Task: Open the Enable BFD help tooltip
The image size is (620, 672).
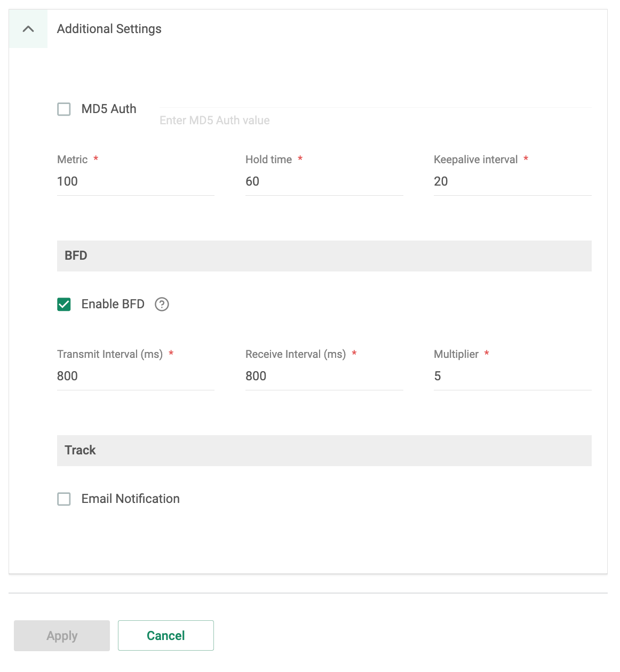Action: [x=162, y=304]
